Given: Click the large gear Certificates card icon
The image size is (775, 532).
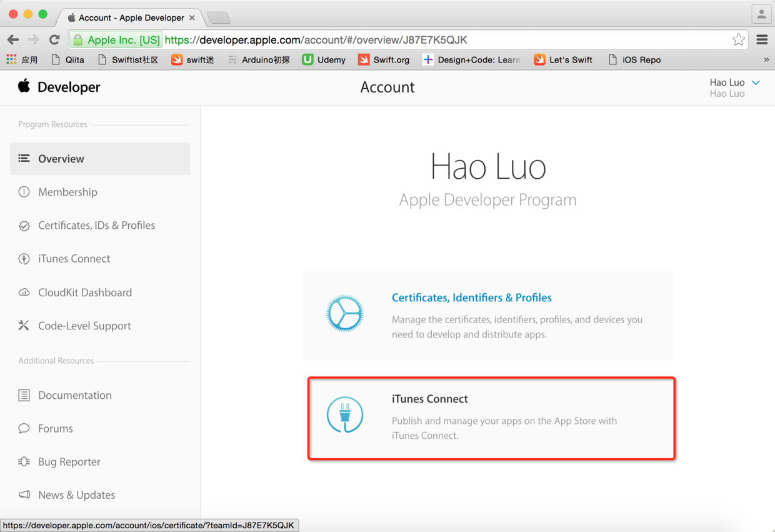Looking at the screenshot, I should click(345, 313).
